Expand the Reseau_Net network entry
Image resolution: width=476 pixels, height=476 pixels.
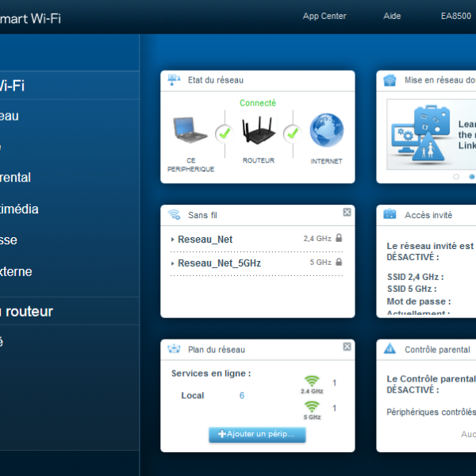(x=173, y=239)
